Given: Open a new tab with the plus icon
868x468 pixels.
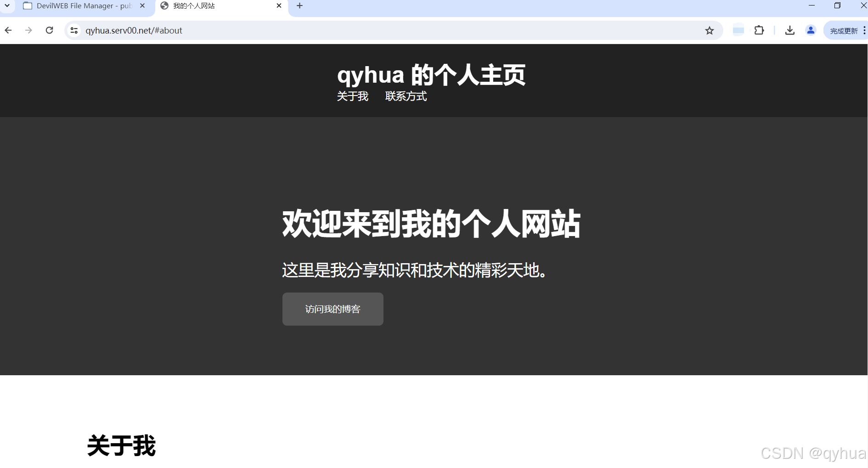Looking at the screenshot, I should (299, 6).
